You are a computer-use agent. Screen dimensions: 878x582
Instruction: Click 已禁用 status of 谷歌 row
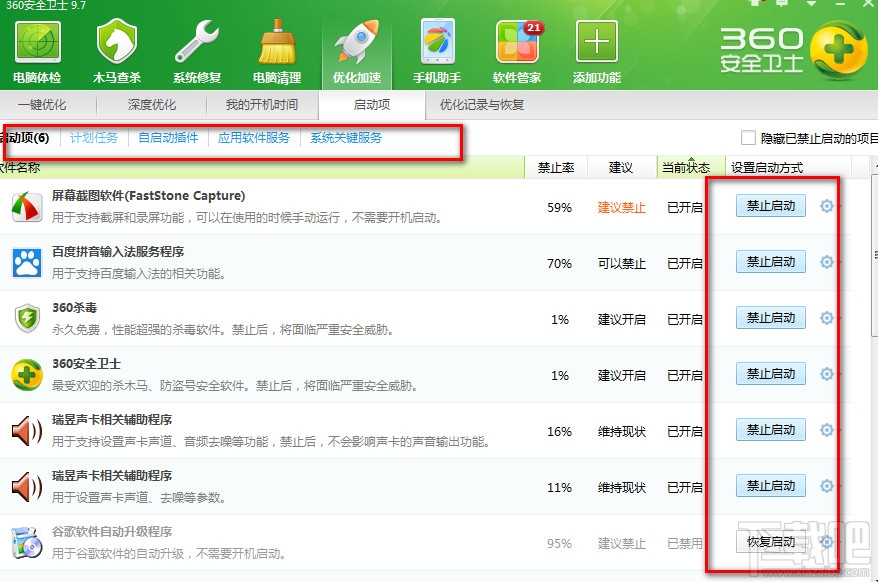point(684,544)
